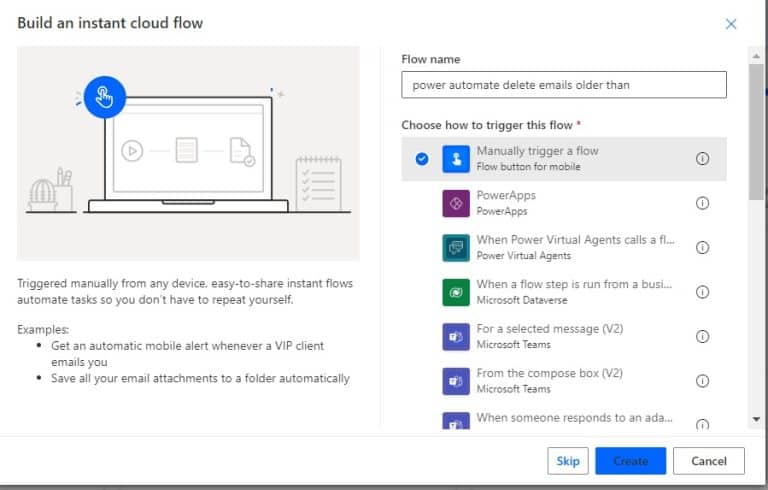The height and width of the screenshot is (490, 768).
Task: Edit the Flow name text field
Action: tap(564, 85)
